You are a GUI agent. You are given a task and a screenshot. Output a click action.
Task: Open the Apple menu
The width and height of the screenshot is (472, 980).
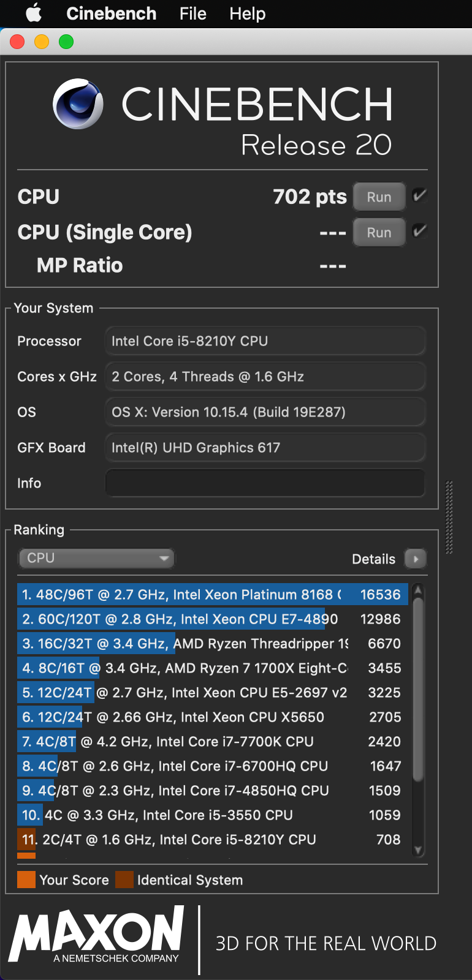click(x=34, y=13)
